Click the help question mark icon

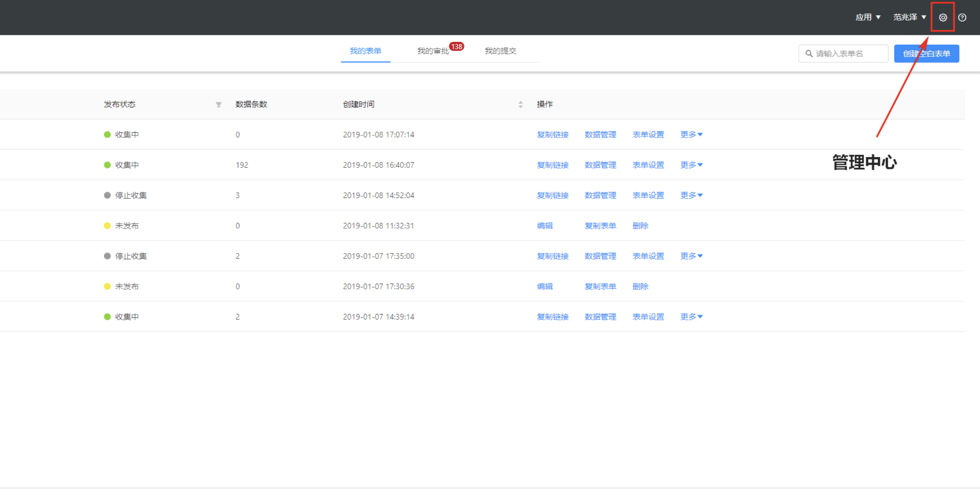coord(962,18)
